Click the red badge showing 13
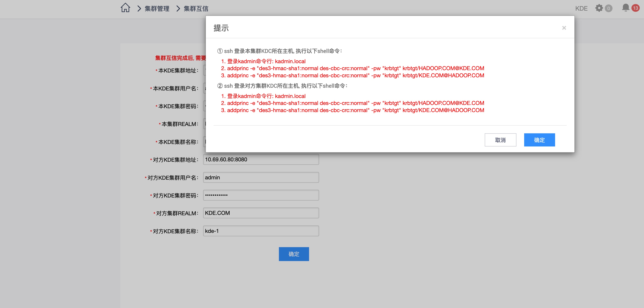Viewport: 644px width, 308px height. click(x=635, y=8)
